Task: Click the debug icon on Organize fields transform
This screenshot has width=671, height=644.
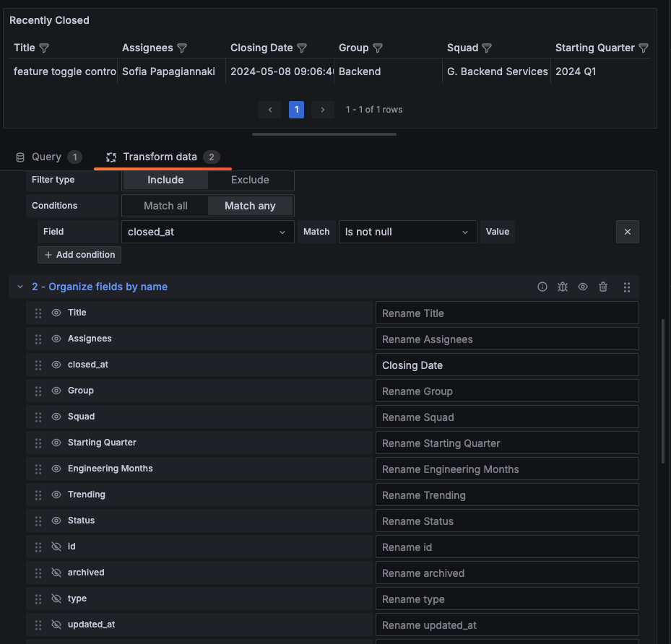Action: pos(563,287)
